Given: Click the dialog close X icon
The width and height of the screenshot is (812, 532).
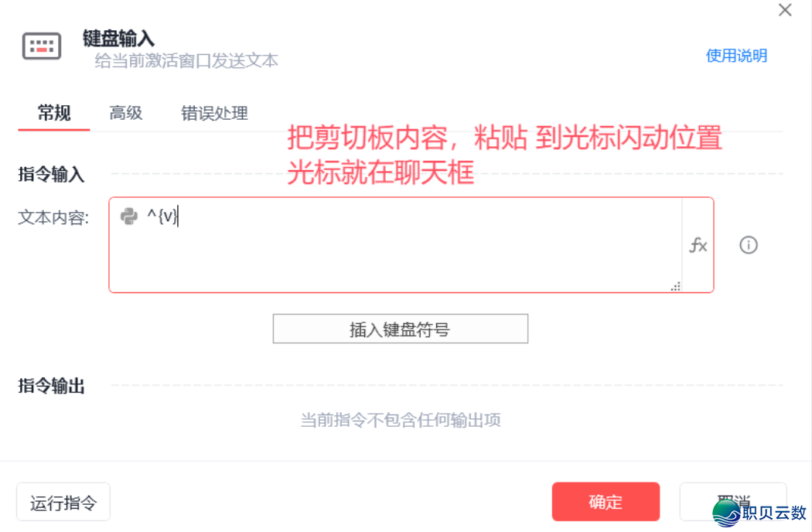Looking at the screenshot, I should [785, 10].
